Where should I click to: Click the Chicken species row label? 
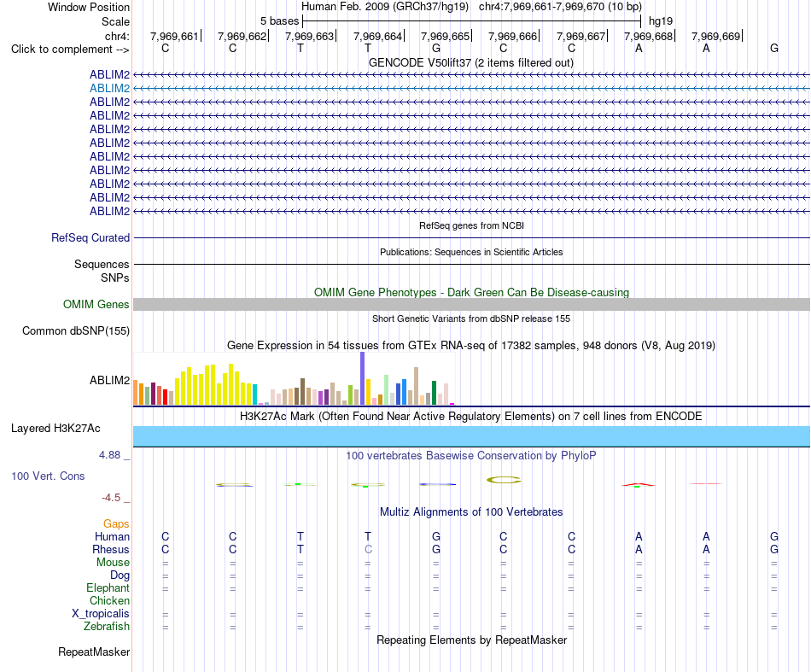109,600
